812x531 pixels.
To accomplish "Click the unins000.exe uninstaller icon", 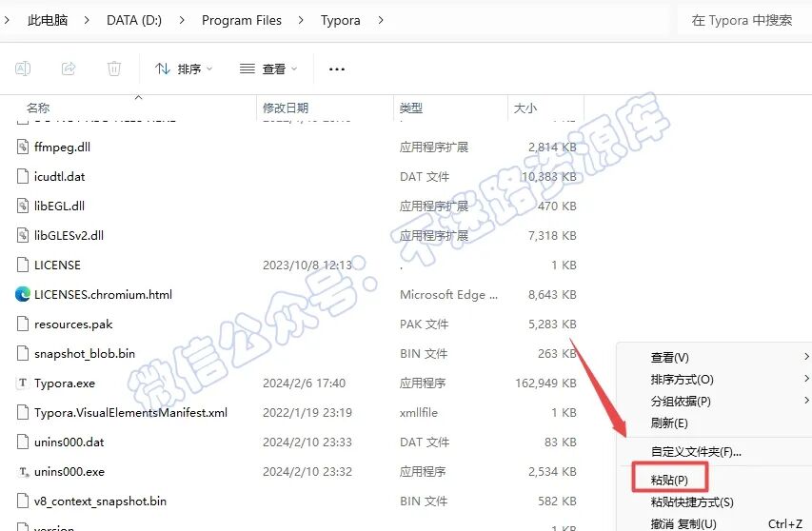I will 23,471.
